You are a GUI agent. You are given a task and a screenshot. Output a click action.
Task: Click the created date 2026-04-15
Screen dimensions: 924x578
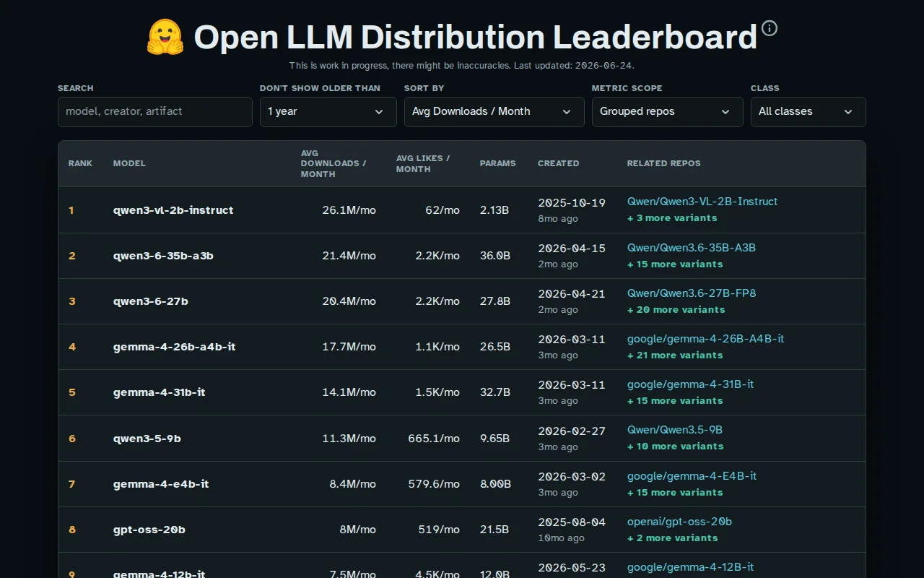[x=572, y=248]
